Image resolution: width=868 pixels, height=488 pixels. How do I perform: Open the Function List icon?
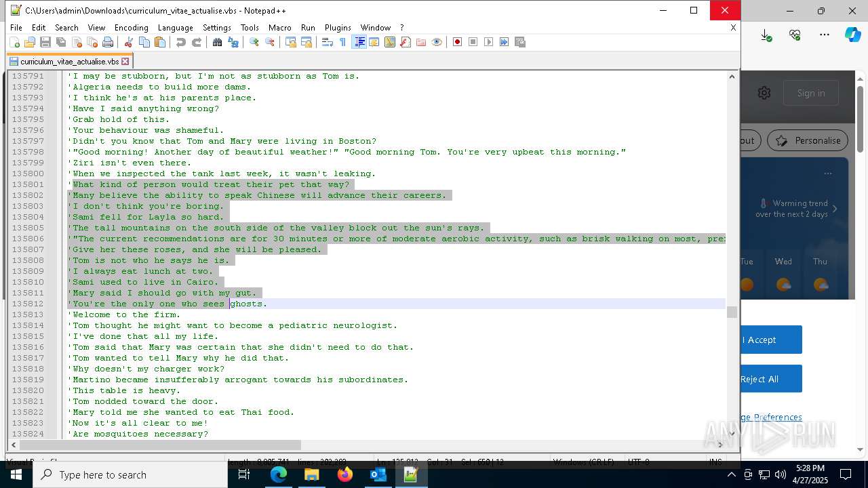(x=406, y=42)
